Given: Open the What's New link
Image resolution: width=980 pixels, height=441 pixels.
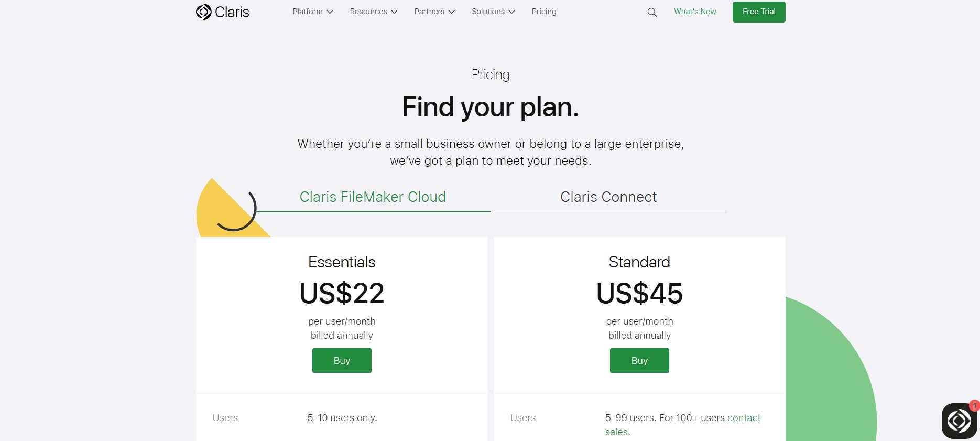Looking at the screenshot, I should tap(695, 12).
